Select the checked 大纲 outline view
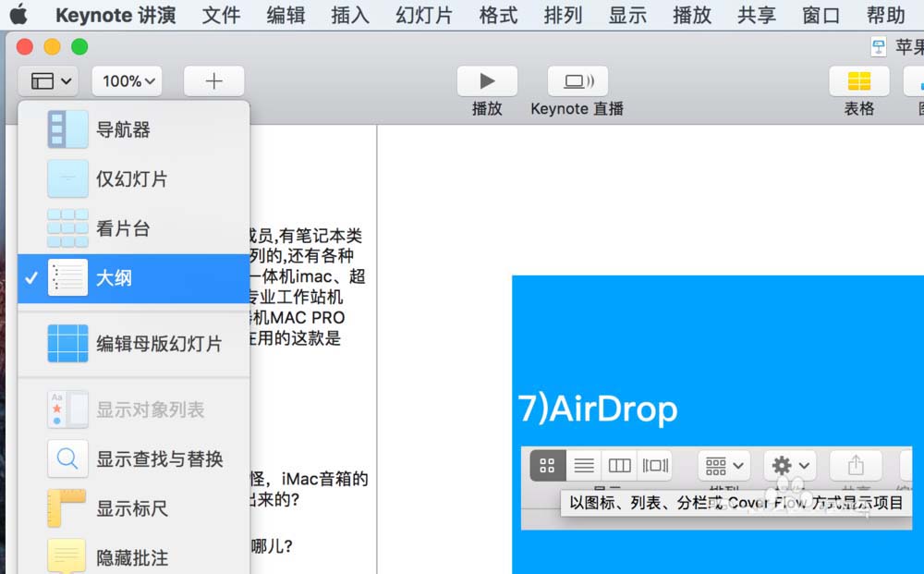 point(134,278)
